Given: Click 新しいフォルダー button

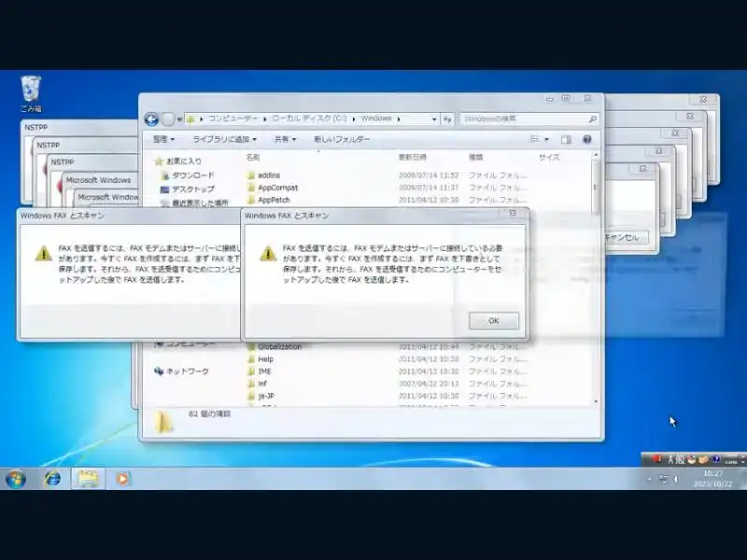Looking at the screenshot, I should click(342, 139).
